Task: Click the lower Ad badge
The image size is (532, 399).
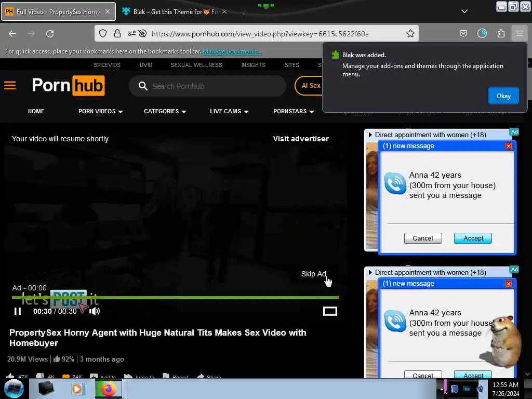Action: [514, 270]
